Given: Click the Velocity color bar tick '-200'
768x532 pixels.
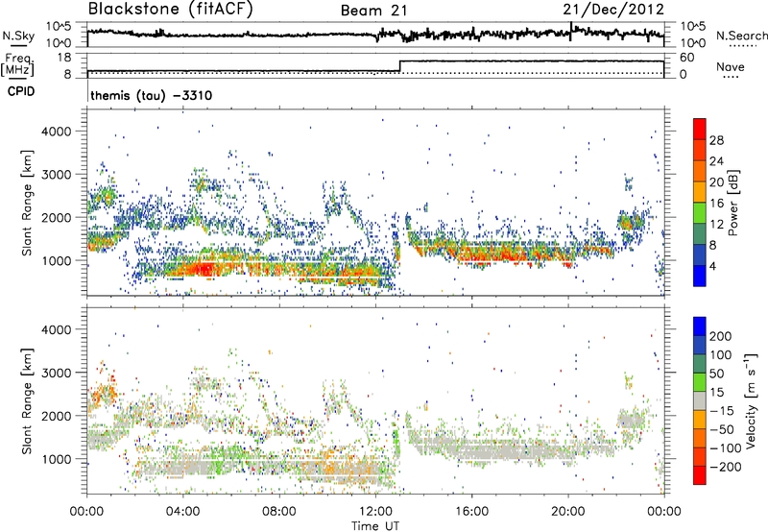Looking at the screenshot, I should [x=726, y=467].
